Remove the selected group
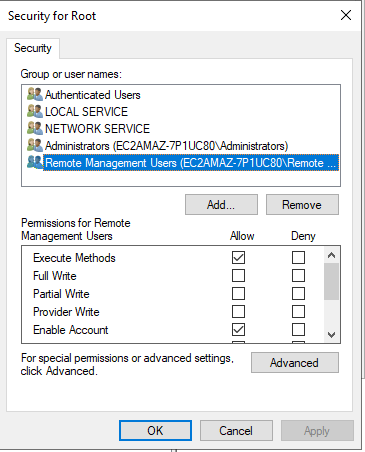 (x=302, y=205)
